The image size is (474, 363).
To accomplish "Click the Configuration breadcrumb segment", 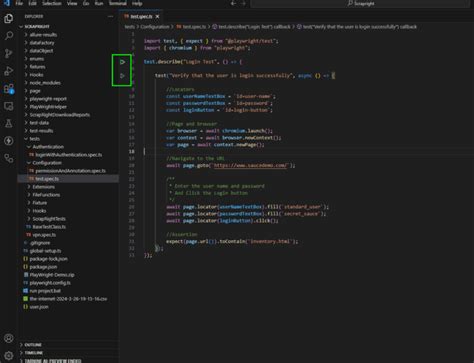I will (155, 27).
